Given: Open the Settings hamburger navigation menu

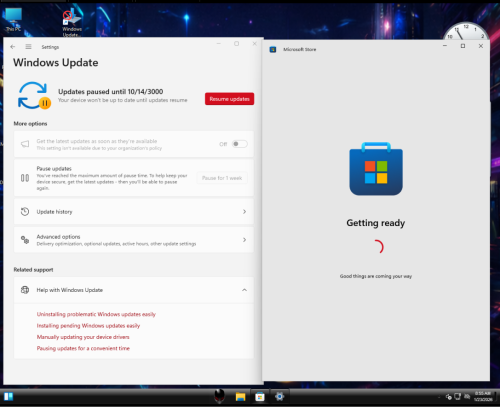Looking at the screenshot, I should pos(28,47).
